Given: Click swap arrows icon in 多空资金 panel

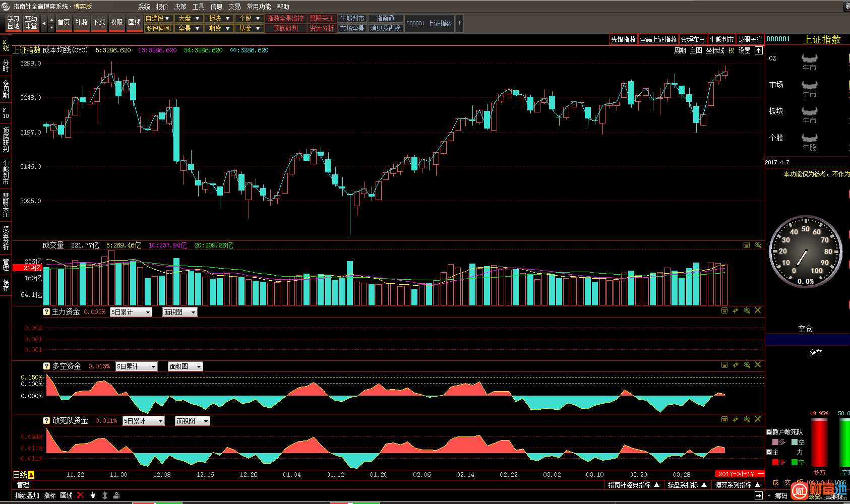Looking at the screenshot, I should pos(736,365).
